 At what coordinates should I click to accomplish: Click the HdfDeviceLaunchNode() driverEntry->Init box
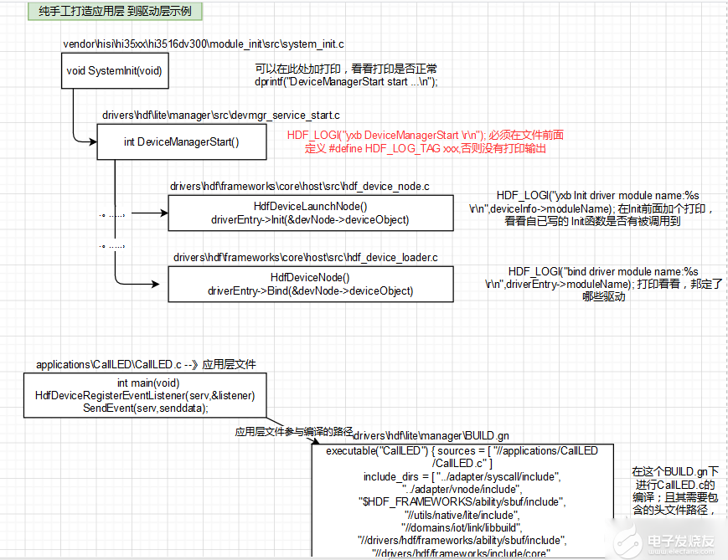point(310,213)
